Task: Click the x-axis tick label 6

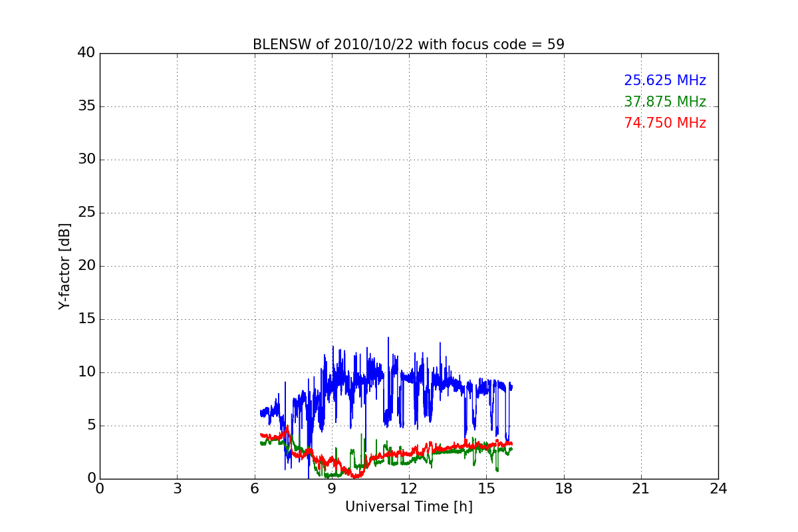Action: (x=254, y=489)
